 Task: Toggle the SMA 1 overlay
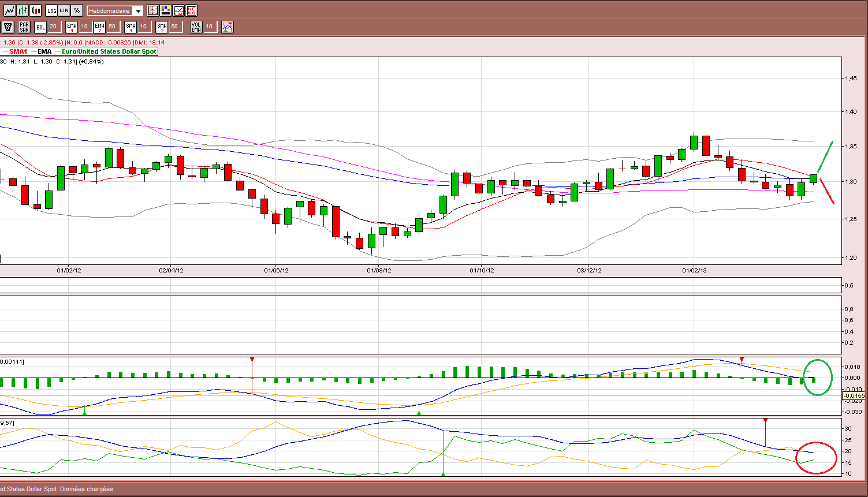click(x=131, y=27)
